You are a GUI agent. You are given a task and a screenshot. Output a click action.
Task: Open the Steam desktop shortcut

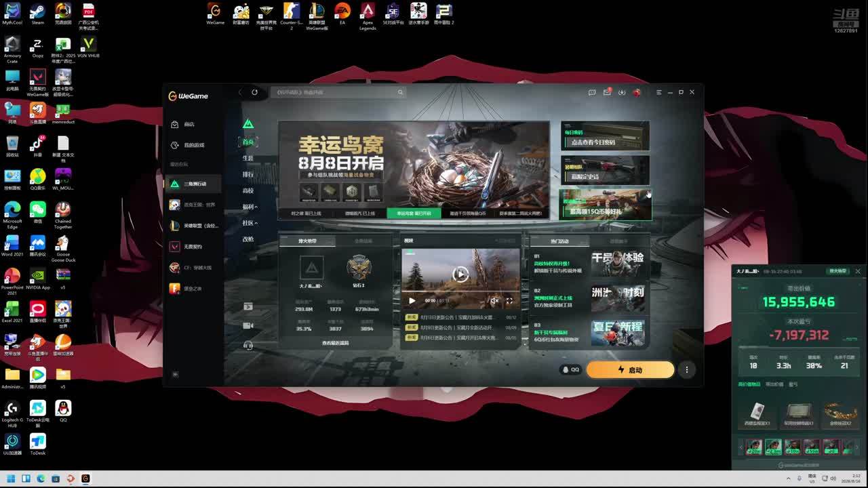[38, 14]
